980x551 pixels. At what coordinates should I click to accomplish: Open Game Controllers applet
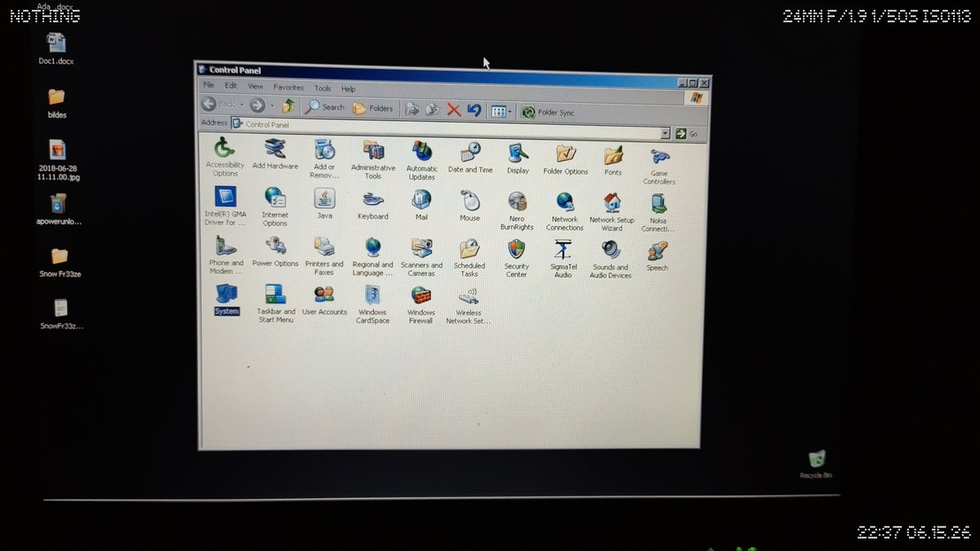[659, 165]
